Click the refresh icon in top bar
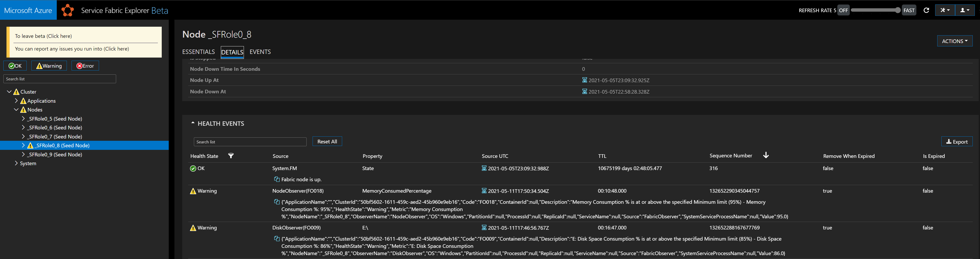Screen dimensions: 980x259 click(926, 10)
